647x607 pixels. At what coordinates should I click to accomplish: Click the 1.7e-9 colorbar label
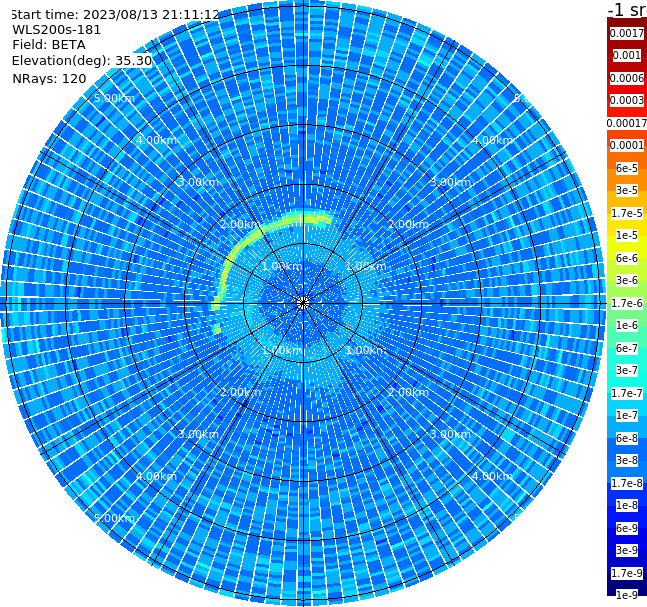coord(627,573)
